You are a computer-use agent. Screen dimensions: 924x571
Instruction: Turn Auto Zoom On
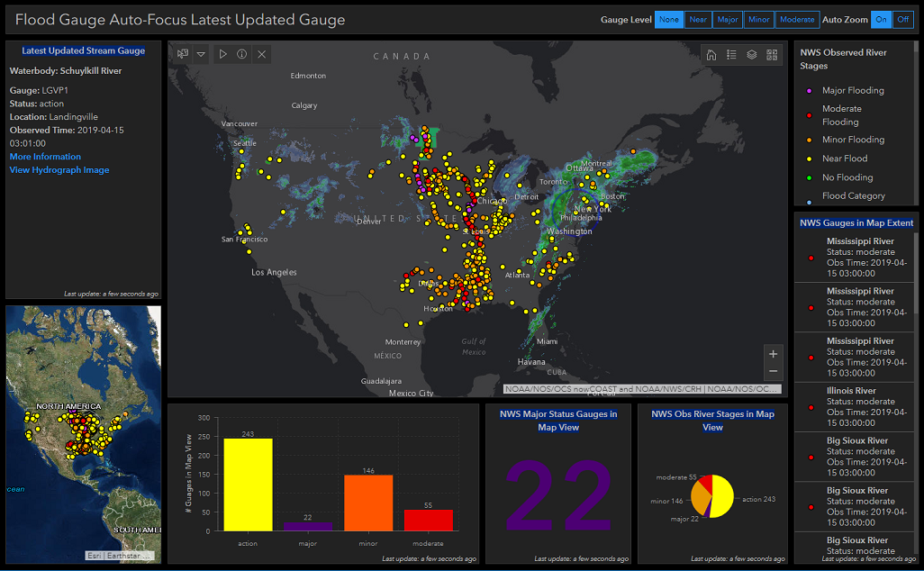point(881,19)
